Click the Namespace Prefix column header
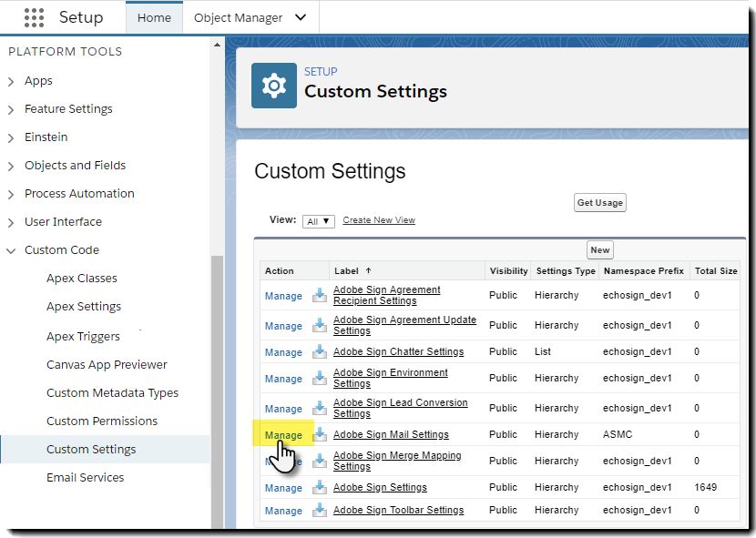 point(644,271)
